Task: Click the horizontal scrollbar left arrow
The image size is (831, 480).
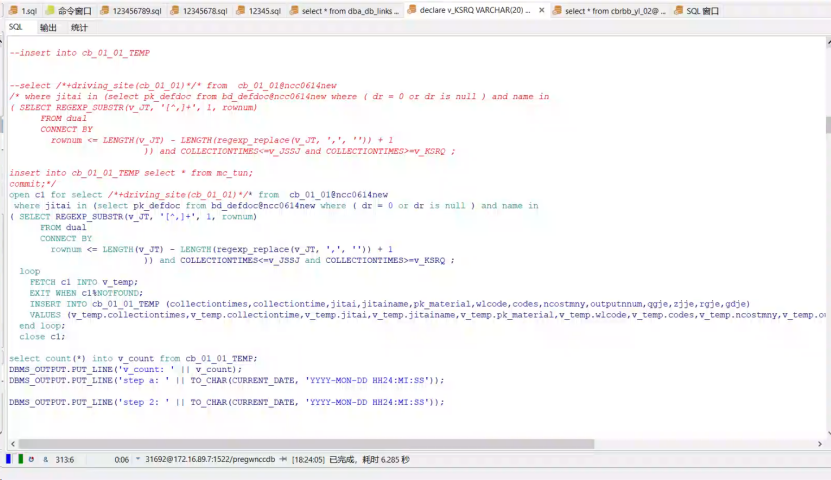Action: [13, 444]
